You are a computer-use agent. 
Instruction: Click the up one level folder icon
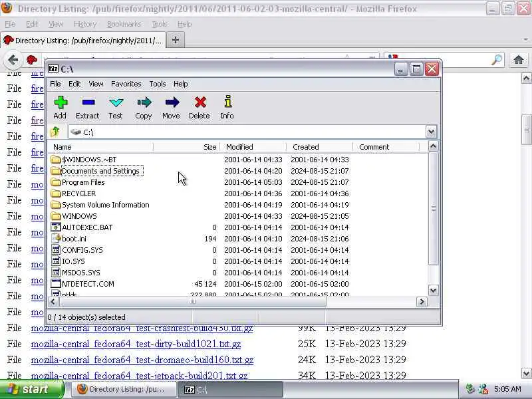click(55, 132)
